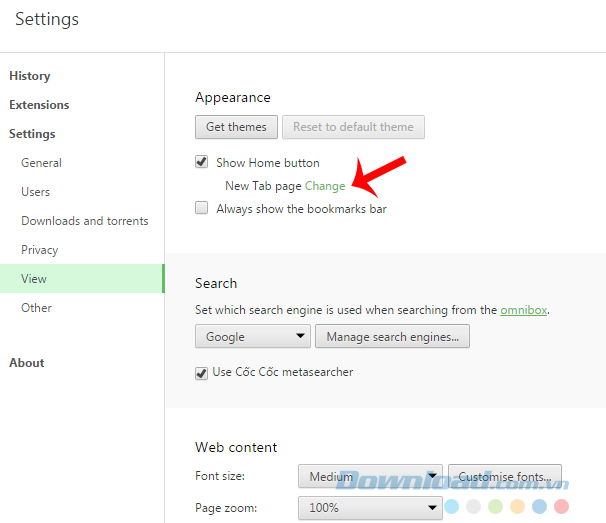The height and width of the screenshot is (523, 606).
Task: Open the About page
Action: [x=27, y=363]
